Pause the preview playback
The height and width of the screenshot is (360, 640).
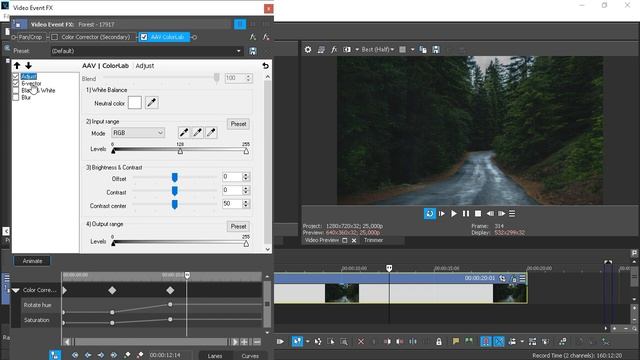click(466, 213)
